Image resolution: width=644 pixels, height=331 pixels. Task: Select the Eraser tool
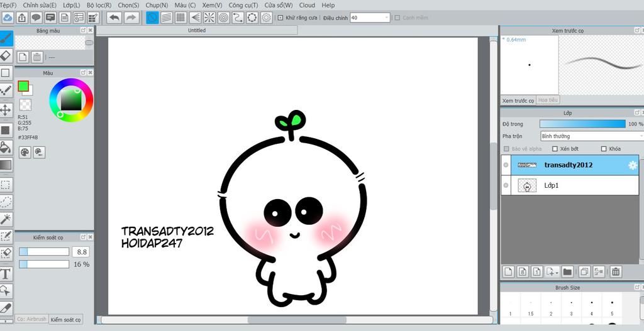6,55
